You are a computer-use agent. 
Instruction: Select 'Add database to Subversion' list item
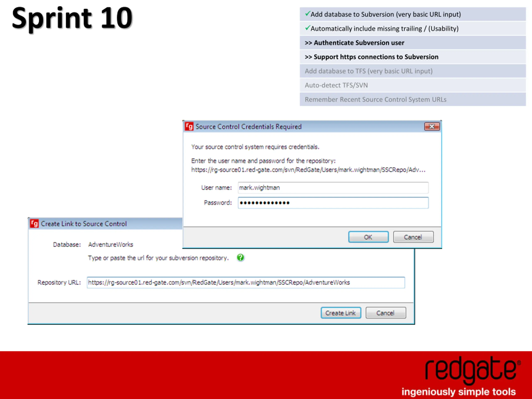tap(413, 14)
